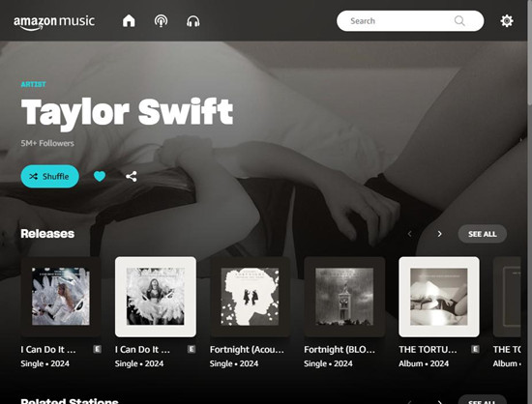
Task: Open Fortnight (Acoustic) single cover
Action: [x=251, y=297]
